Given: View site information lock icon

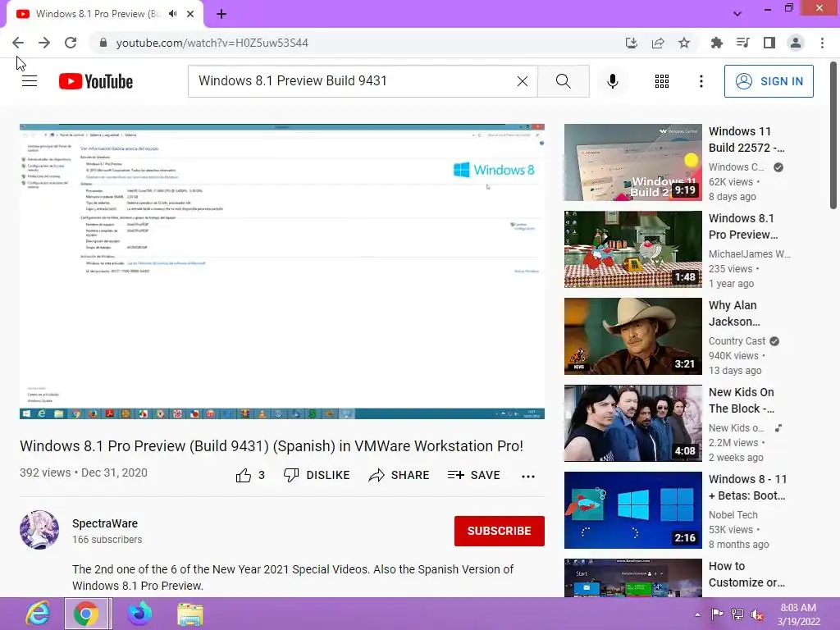Looking at the screenshot, I should pyautogui.click(x=103, y=43).
